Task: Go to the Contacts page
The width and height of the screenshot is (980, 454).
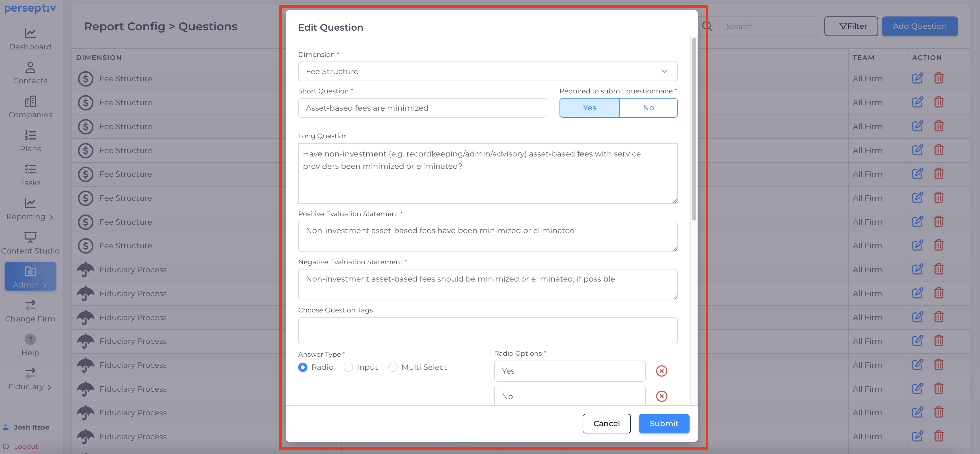Action: click(30, 73)
